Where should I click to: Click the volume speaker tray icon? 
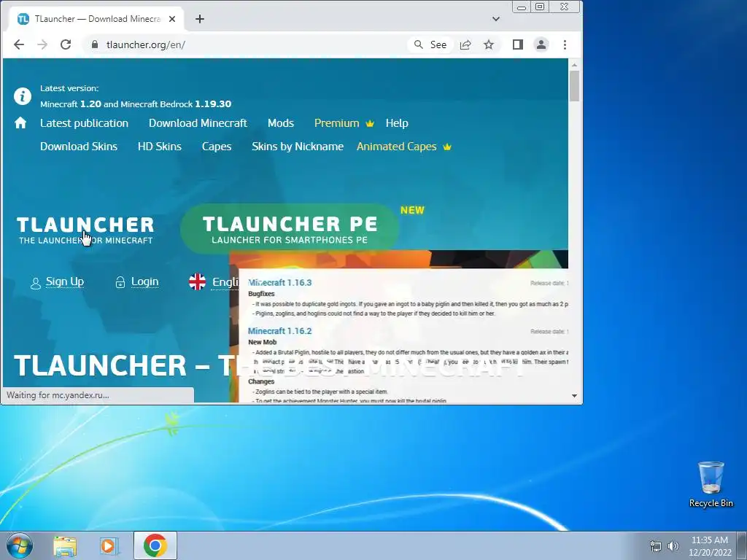click(673, 546)
